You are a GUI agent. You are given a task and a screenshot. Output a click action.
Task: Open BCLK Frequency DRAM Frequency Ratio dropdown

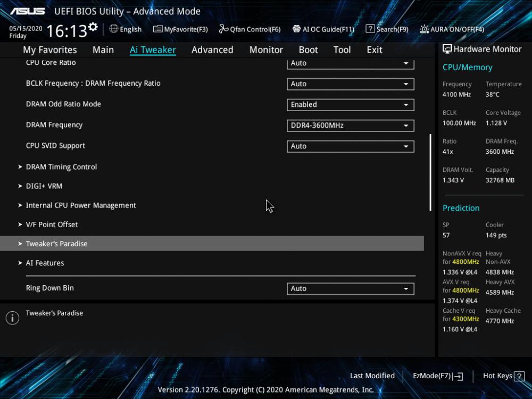click(x=351, y=84)
